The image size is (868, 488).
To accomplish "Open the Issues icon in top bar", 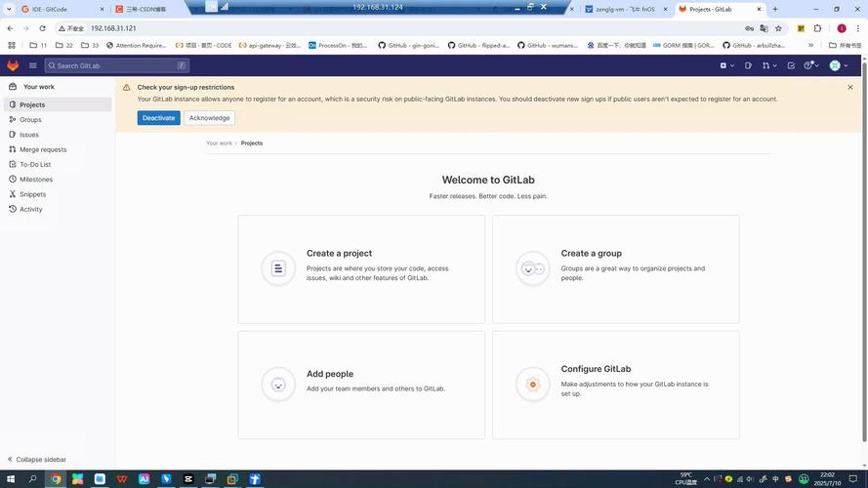I will 748,65.
